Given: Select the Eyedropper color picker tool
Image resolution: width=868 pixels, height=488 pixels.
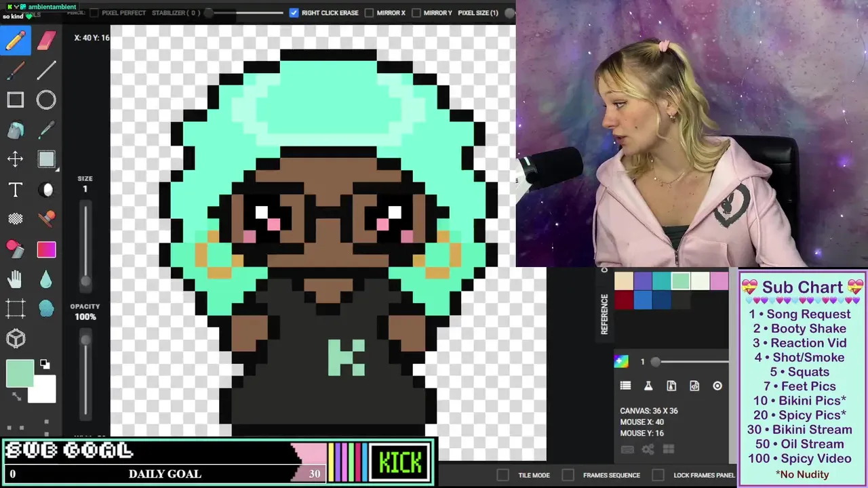Looking at the screenshot, I should pyautogui.click(x=46, y=130).
